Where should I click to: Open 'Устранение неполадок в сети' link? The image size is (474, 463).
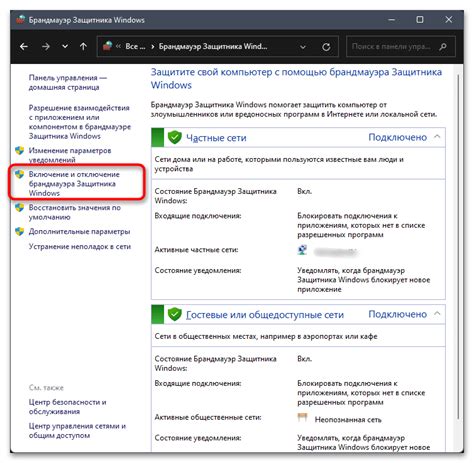[80, 247]
